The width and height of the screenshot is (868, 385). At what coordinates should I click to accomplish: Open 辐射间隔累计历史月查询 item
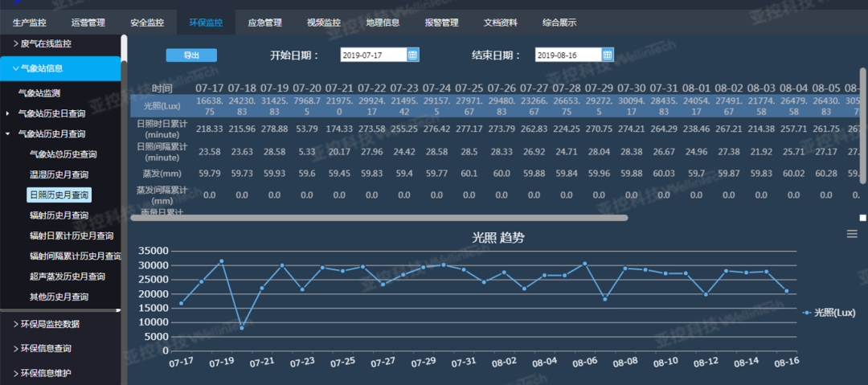pyautogui.click(x=76, y=256)
